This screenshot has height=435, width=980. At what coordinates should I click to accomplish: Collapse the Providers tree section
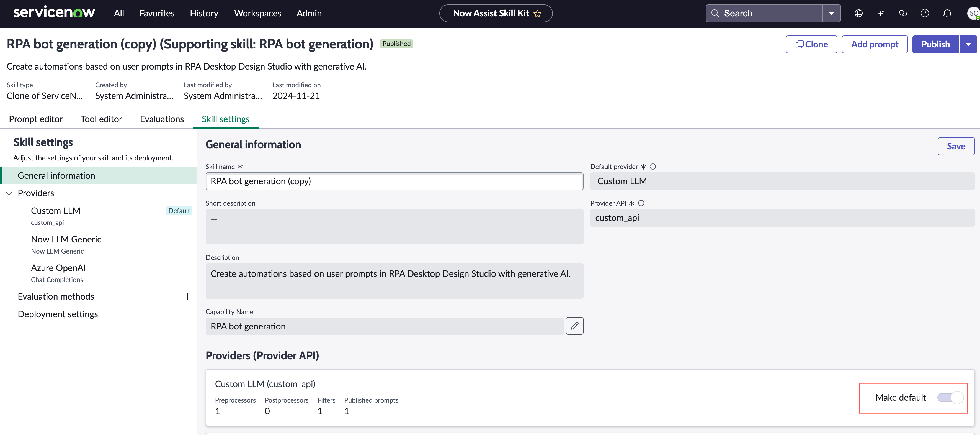[x=9, y=193]
